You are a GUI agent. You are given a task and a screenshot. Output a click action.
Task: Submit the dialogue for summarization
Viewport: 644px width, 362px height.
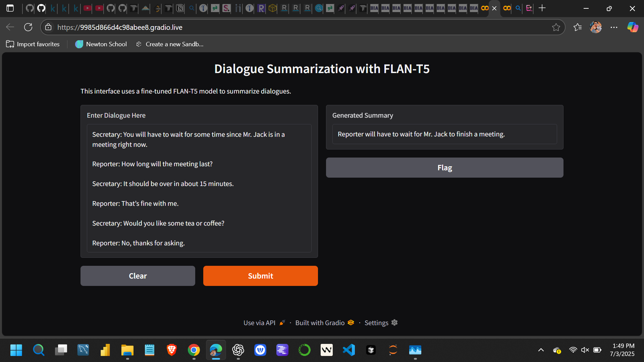(x=260, y=276)
